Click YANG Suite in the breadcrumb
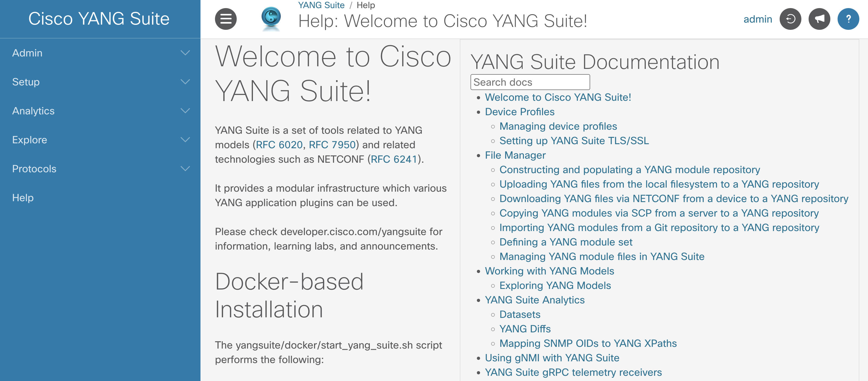Image resolution: width=868 pixels, height=381 pixels. pos(321,5)
